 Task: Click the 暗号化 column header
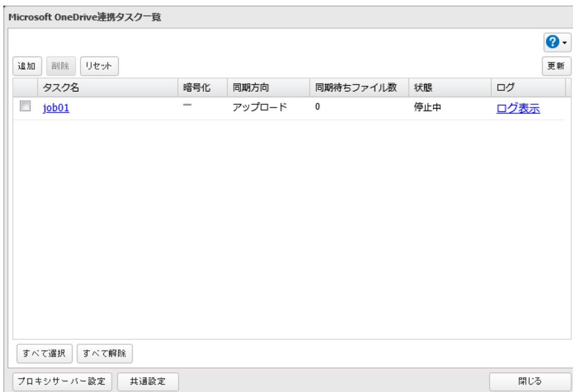pos(203,87)
